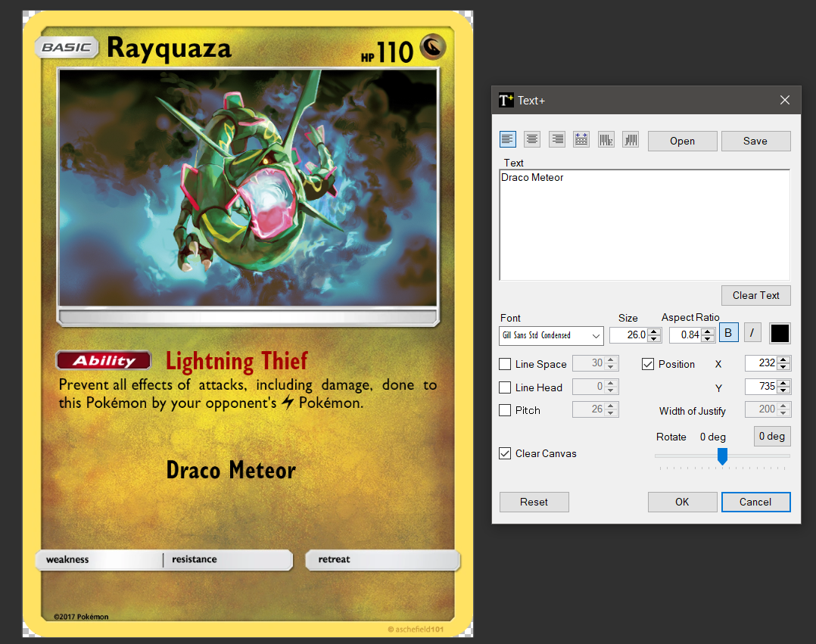Increase the Size value with its up arrow

[x=654, y=331]
